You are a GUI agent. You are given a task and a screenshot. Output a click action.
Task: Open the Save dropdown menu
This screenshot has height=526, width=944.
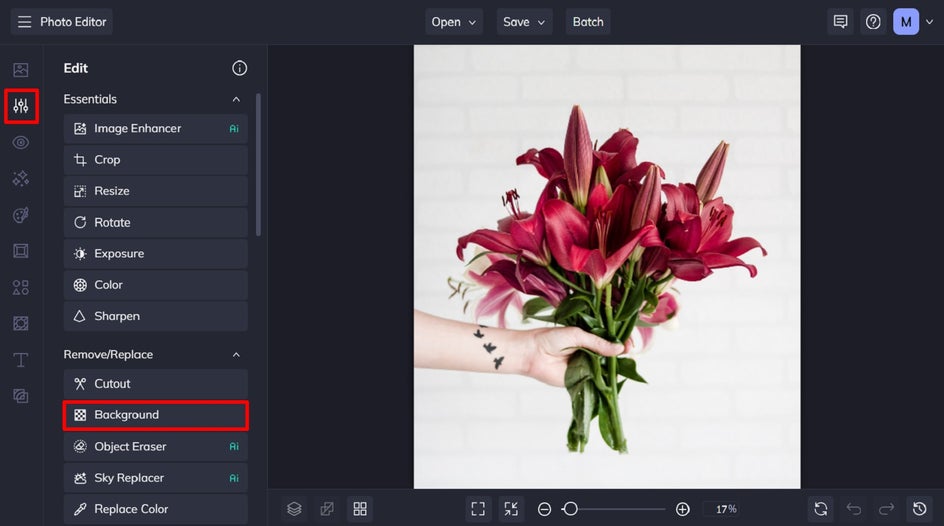(x=524, y=22)
